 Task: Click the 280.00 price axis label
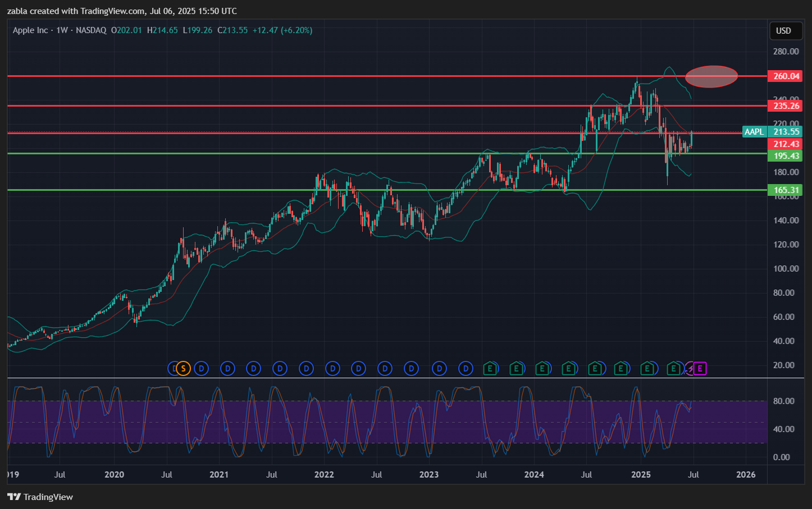786,52
